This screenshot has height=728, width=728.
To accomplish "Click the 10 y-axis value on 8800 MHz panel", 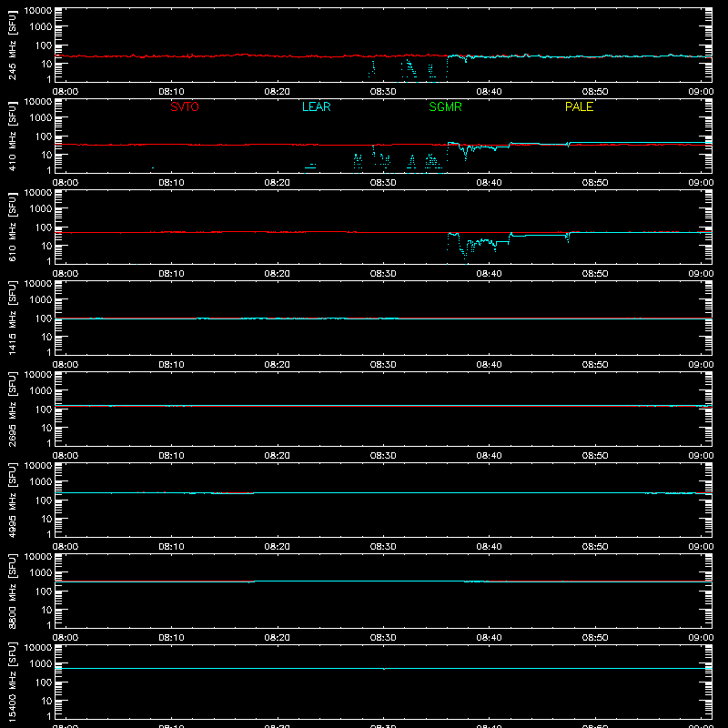I will coord(46,610).
